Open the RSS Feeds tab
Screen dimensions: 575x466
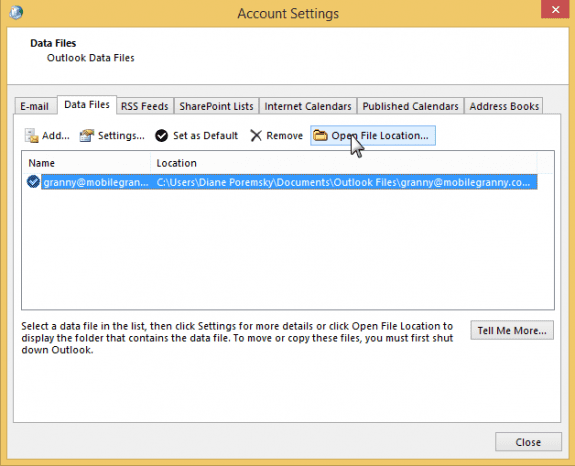point(144,106)
